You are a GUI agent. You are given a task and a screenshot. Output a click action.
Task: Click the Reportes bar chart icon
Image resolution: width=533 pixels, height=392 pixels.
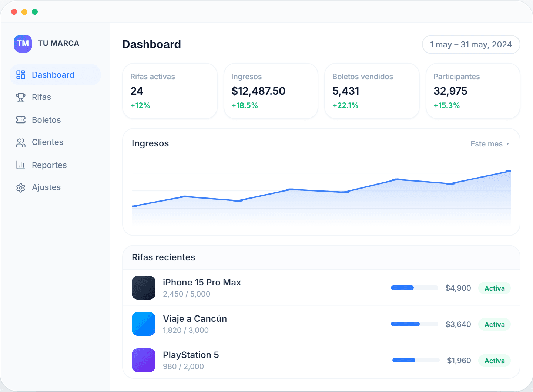[x=21, y=165]
